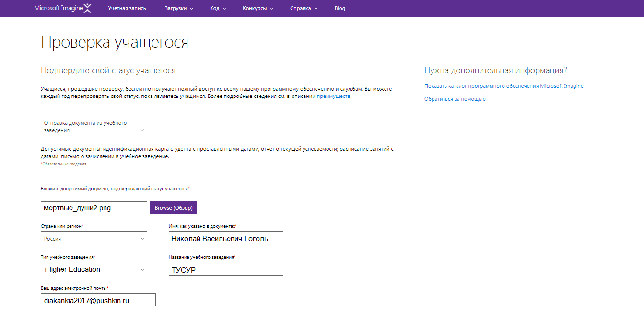Open the Тип учебного заведения dropdown
Image resolution: width=644 pixels, height=315 pixels.
94,269
